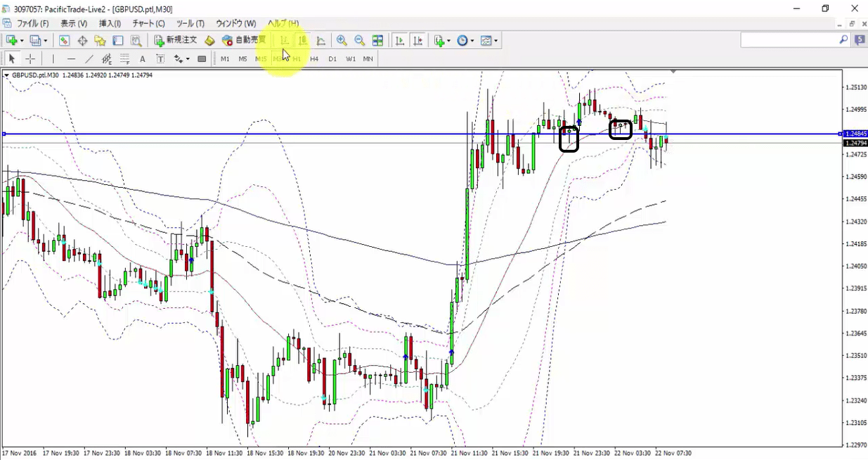Open the Indicators list icon

439,41
